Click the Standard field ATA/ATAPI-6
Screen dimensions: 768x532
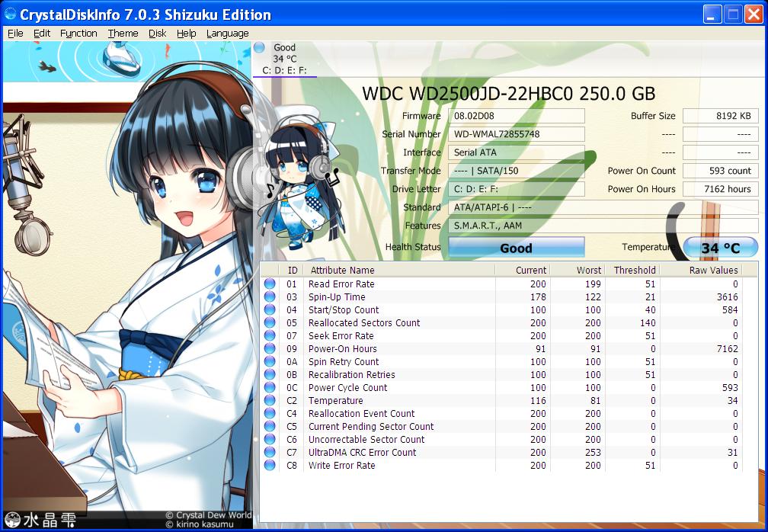point(603,207)
